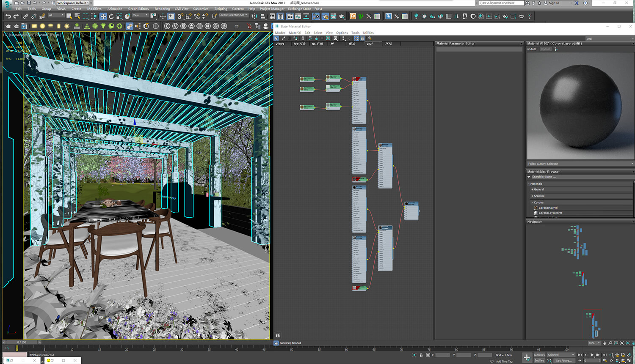Open the Selected key filter dropdown
635x364 pixels.
pyautogui.click(x=560, y=355)
